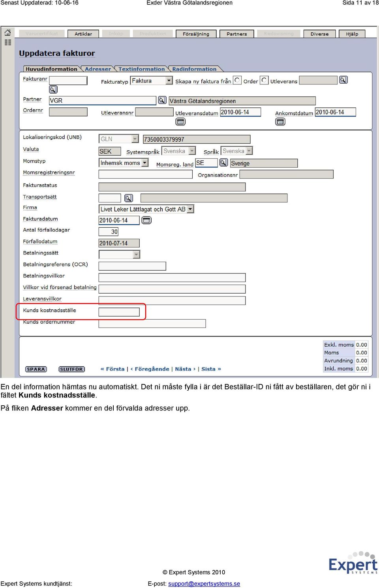379x588 pixels.
Task: Open the Artiklar menu
Action: (x=83, y=34)
